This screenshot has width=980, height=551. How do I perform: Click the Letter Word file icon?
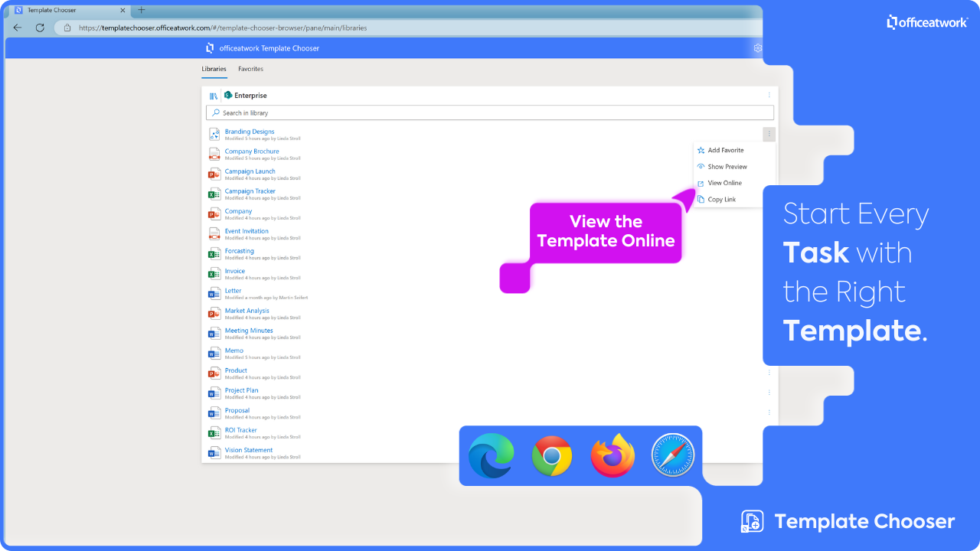pos(214,293)
